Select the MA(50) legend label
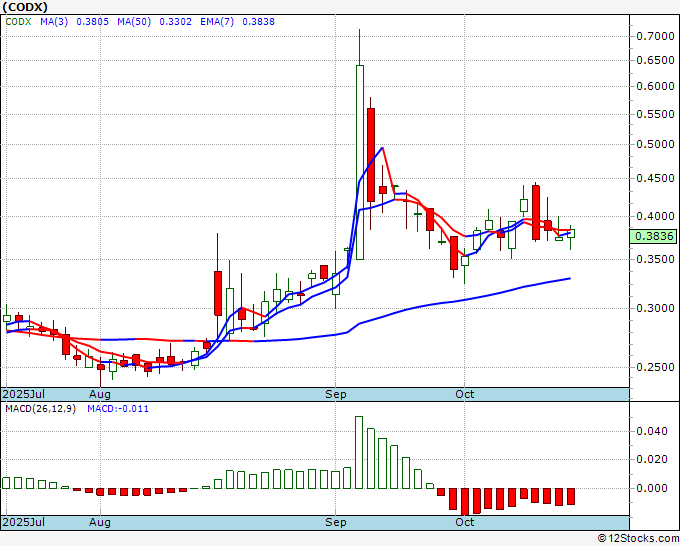This screenshot has width=680, height=546. pyautogui.click(x=134, y=22)
